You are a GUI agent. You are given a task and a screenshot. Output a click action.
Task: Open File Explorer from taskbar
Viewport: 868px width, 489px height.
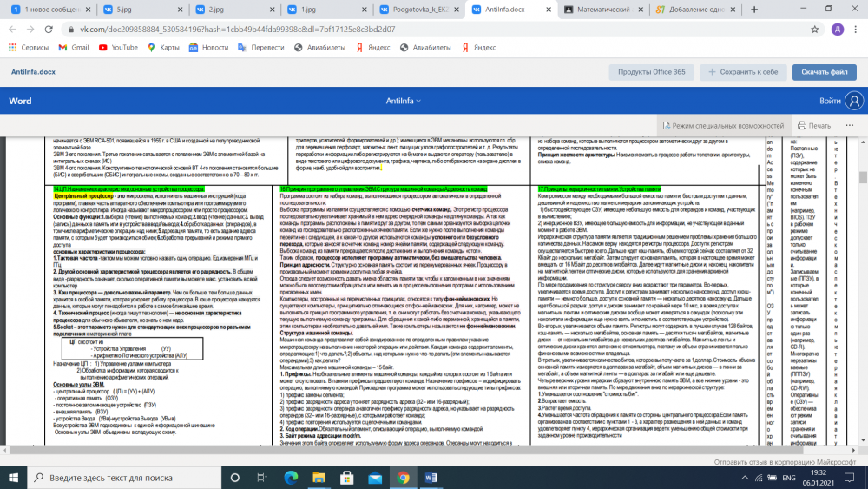coord(319,478)
